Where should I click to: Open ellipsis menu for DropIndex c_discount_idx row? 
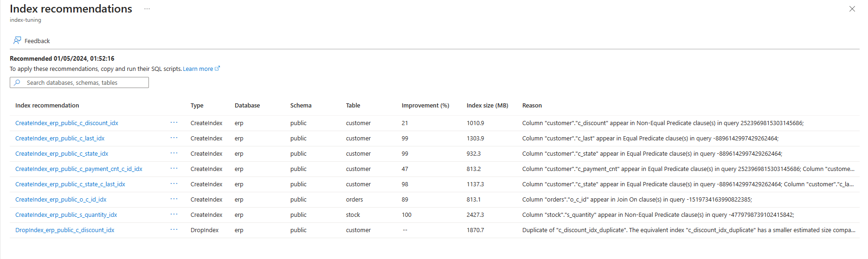pyautogui.click(x=174, y=230)
